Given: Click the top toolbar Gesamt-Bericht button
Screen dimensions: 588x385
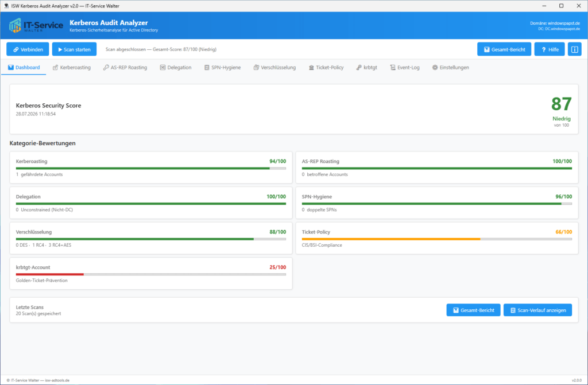Looking at the screenshot, I should click(504, 49).
